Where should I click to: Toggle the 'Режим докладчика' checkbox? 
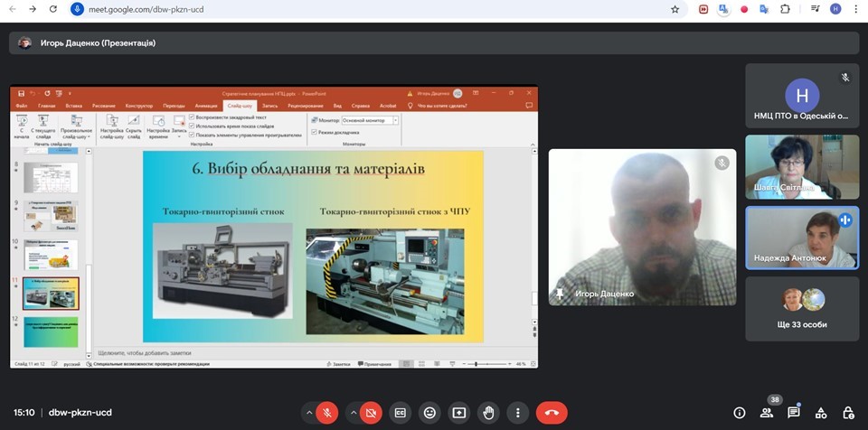[x=314, y=132]
